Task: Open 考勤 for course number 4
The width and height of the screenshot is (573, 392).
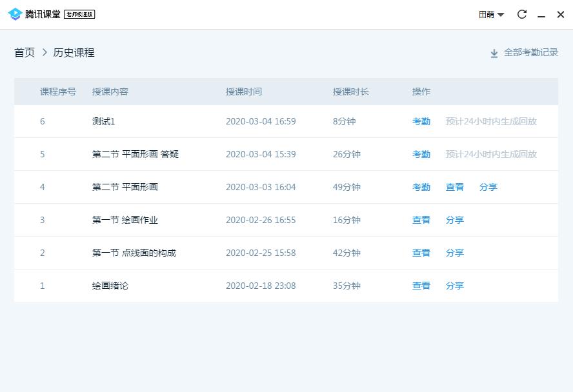Action: pos(421,187)
